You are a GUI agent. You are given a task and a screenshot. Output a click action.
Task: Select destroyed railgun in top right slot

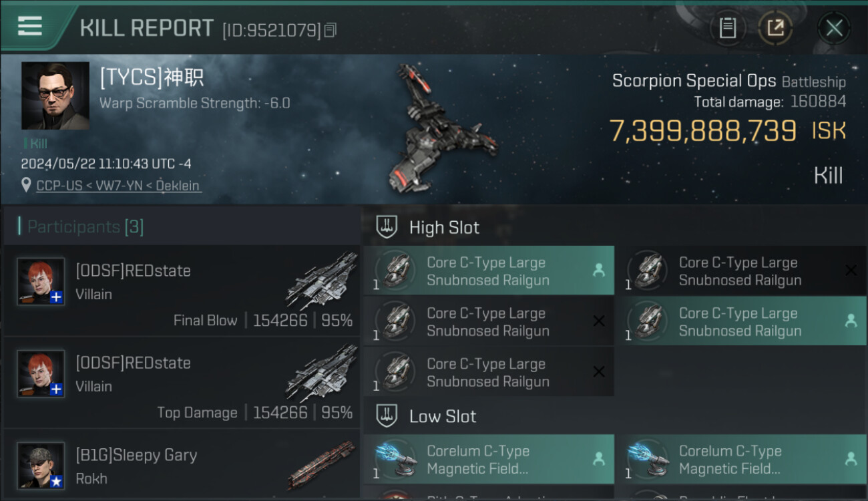[741, 271]
